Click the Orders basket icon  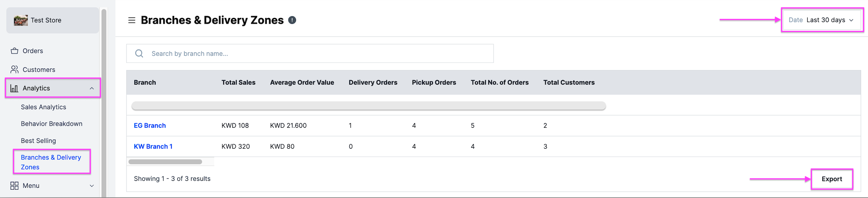pyautogui.click(x=14, y=51)
